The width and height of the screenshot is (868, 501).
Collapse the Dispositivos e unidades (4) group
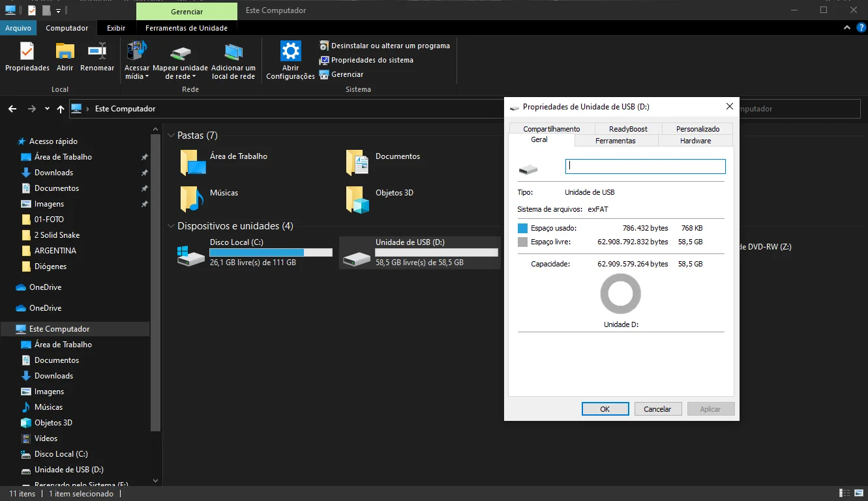click(171, 226)
